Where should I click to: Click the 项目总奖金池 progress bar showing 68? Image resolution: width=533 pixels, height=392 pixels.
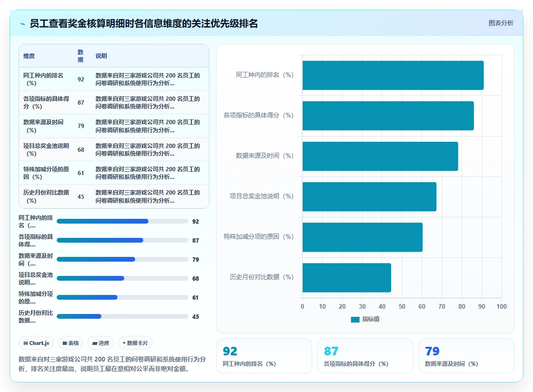122,279
